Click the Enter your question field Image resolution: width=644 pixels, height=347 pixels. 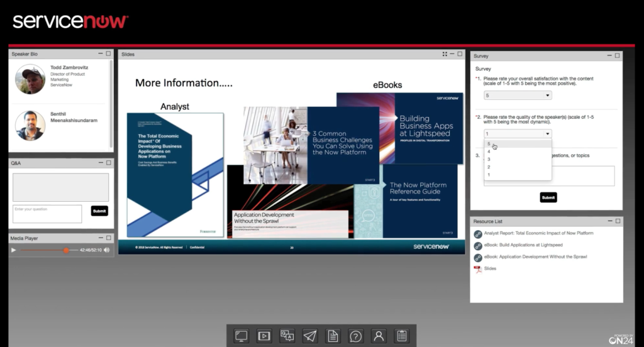(x=47, y=214)
